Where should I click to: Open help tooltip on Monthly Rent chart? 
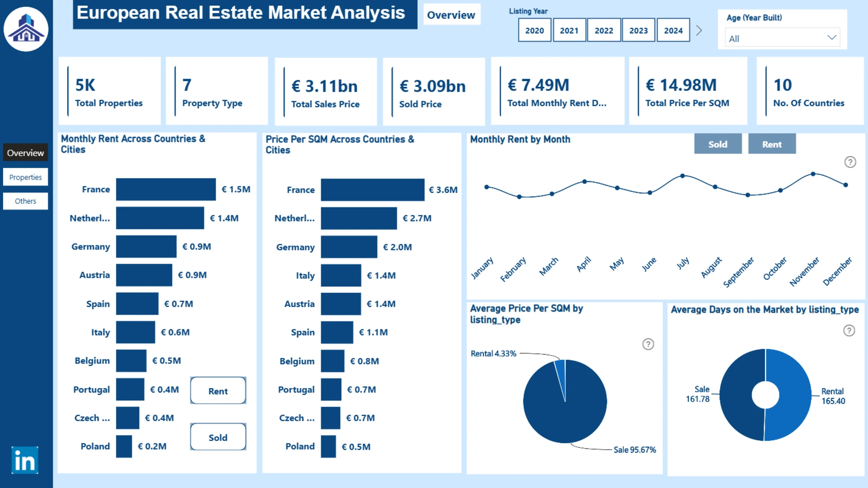click(x=850, y=162)
